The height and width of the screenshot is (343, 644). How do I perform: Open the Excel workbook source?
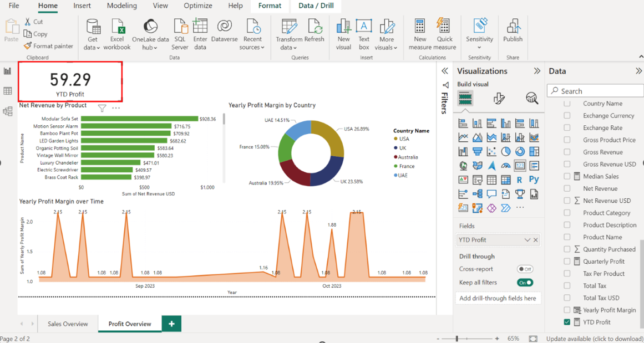[117, 28]
